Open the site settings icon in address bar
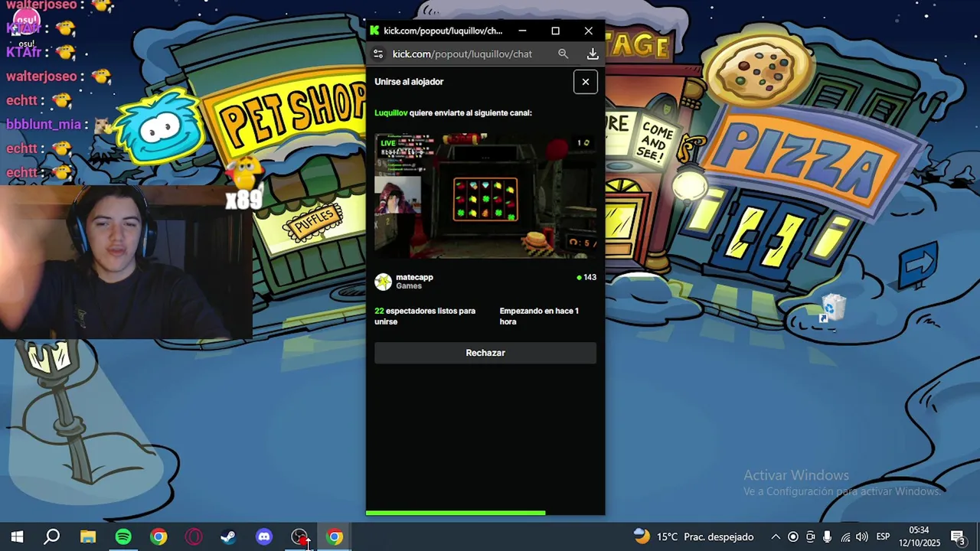This screenshot has height=551, width=980. 377,54
